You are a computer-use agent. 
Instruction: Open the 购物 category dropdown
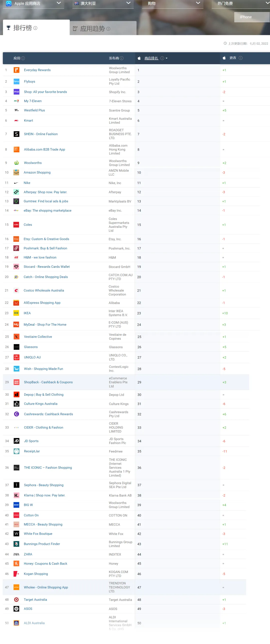tap(173, 3)
